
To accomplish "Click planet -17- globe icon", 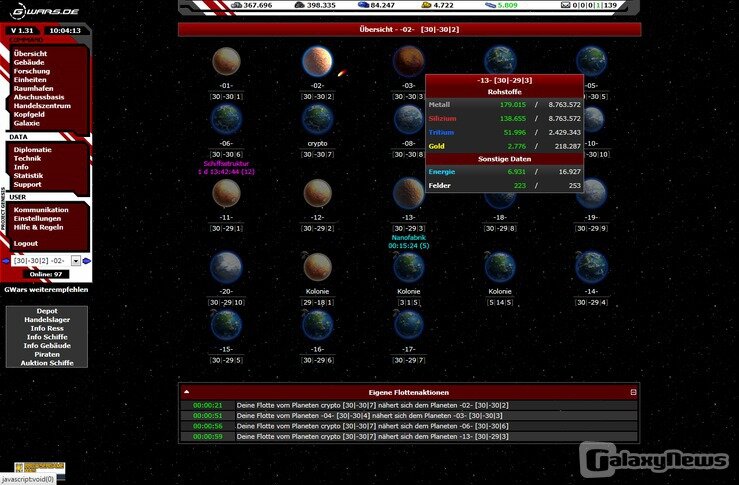I will tap(409, 325).
